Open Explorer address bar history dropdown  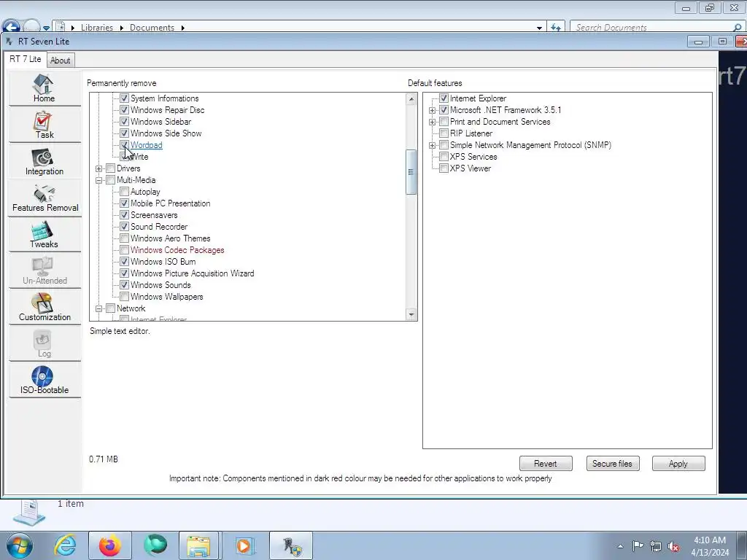[x=539, y=28]
